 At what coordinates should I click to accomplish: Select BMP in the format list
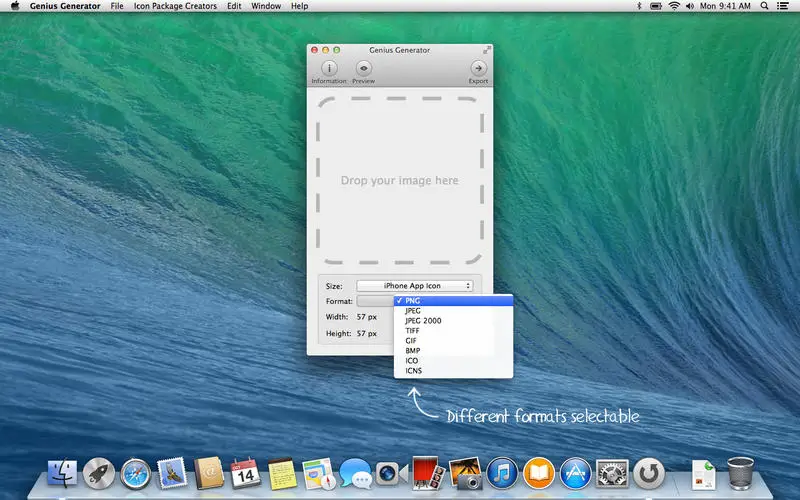point(453,351)
